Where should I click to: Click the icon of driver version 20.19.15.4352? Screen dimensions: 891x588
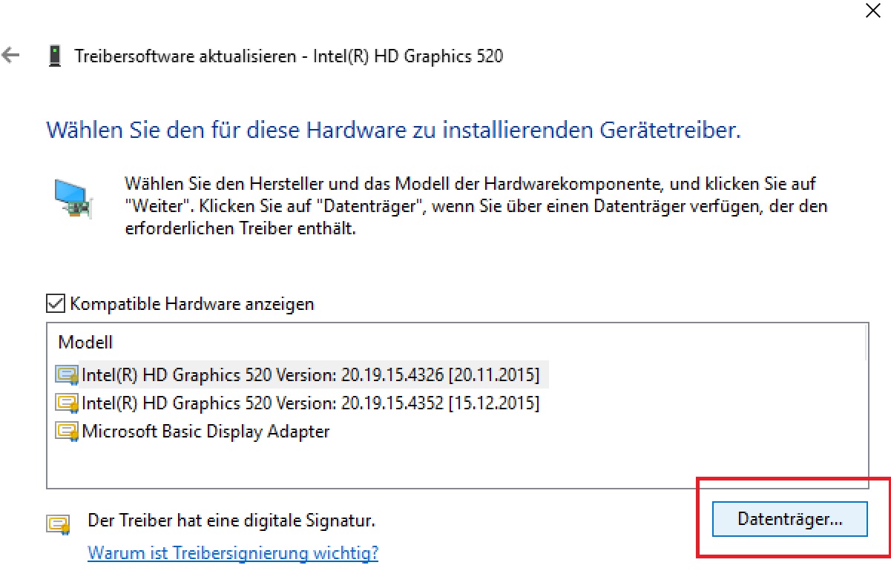point(68,403)
